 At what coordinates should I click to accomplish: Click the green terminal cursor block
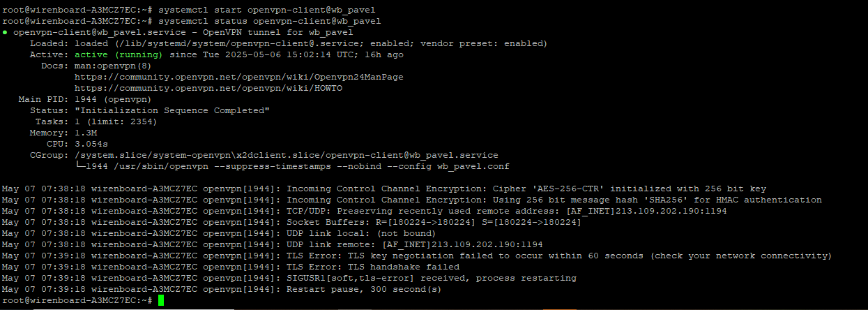point(161,300)
